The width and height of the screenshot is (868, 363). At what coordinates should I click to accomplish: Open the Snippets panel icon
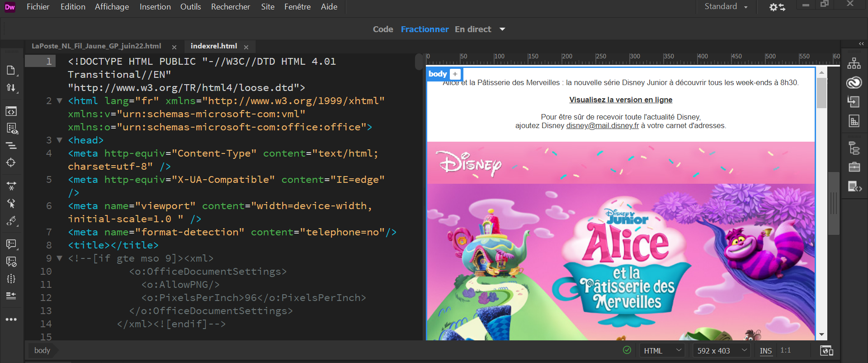pos(854,186)
